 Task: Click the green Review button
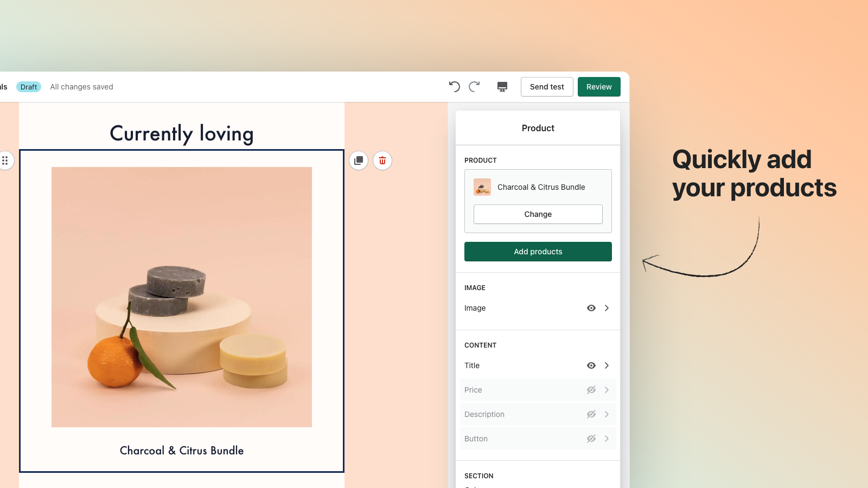599,87
